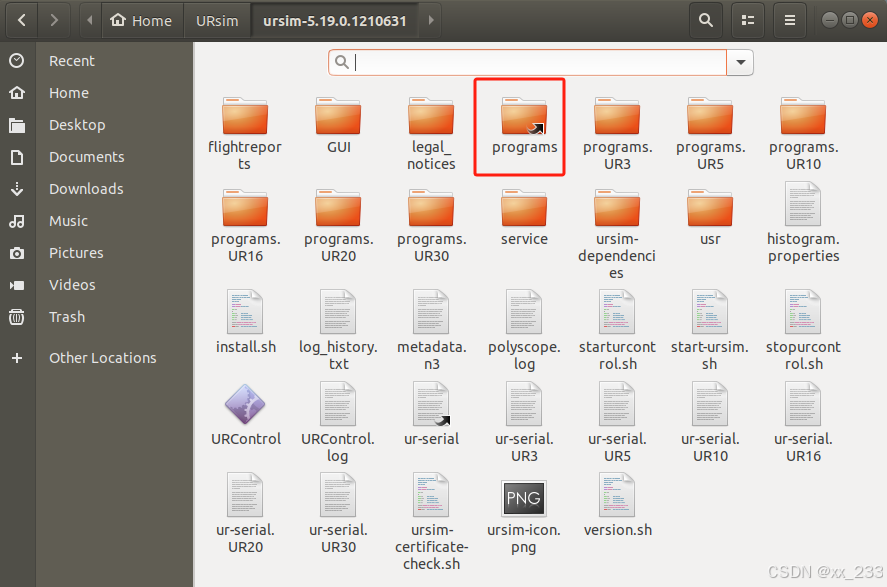Select the usr folder
The height and width of the screenshot is (587, 887).
(x=710, y=218)
